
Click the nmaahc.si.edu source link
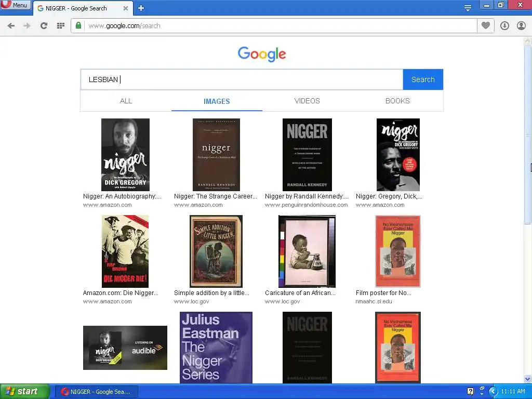click(x=374, y=302)
